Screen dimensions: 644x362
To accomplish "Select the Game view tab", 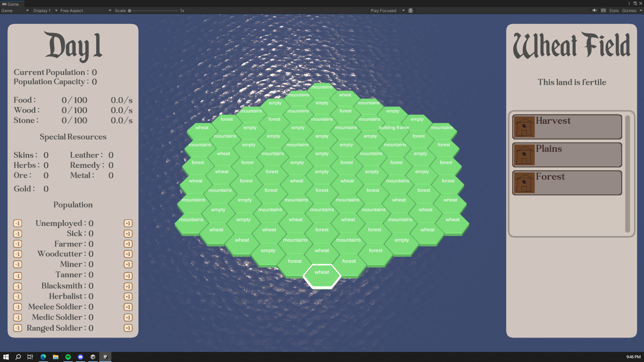I will [11, 4].
